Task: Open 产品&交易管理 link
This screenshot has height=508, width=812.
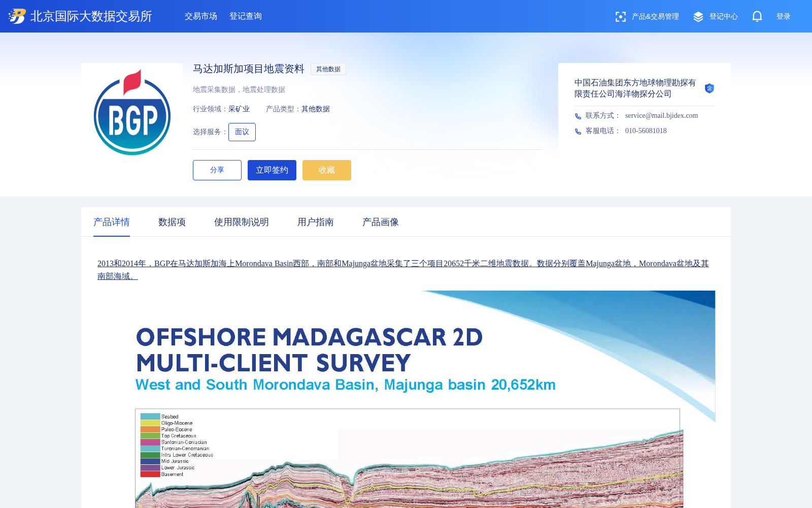Action: (x=655, y=17)
